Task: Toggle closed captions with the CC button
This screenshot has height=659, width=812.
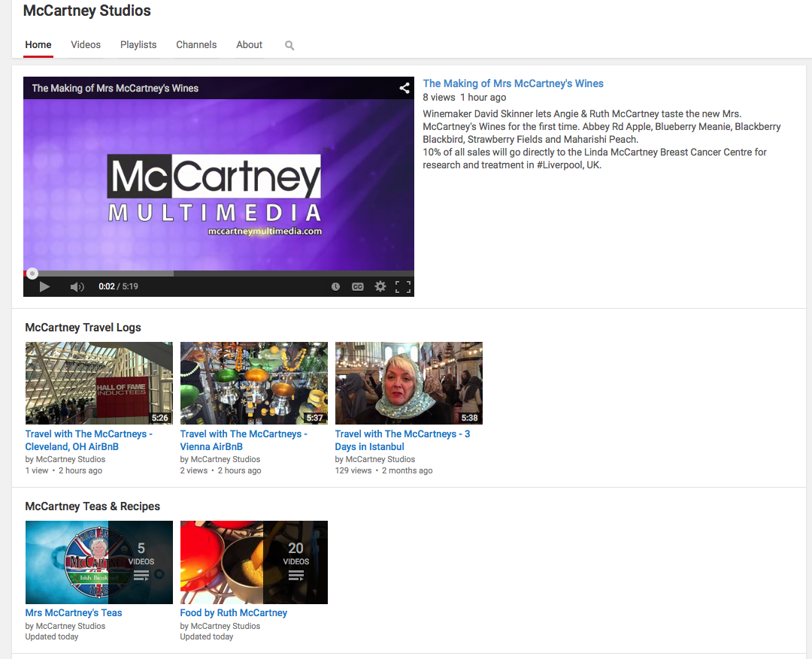Action: click(358, 286)
